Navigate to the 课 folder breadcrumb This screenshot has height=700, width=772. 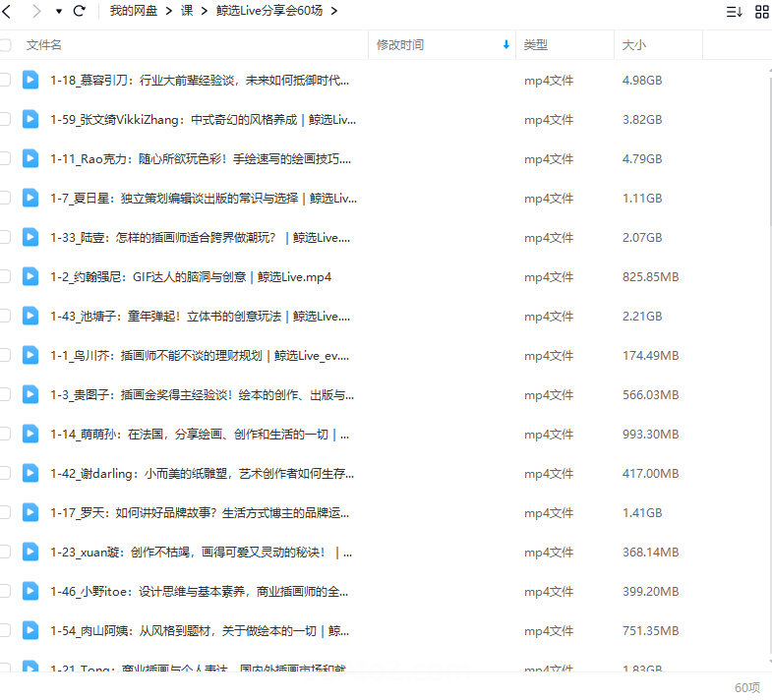[x=187, y=12]
